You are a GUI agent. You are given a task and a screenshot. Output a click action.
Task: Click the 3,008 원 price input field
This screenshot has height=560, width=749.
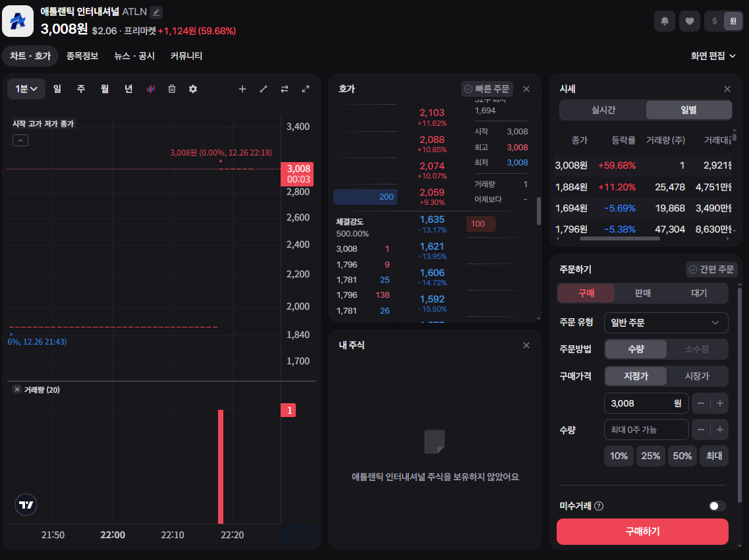click(x=646, y=403)
